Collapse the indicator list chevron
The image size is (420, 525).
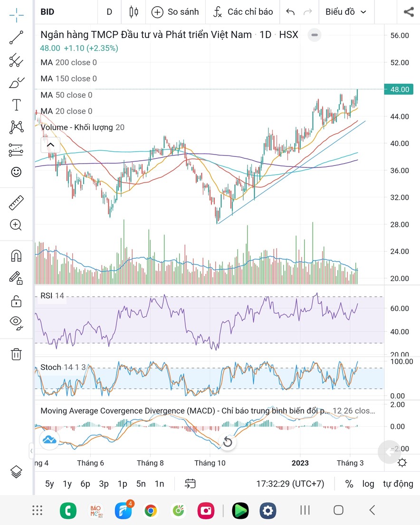coord(50,145)
